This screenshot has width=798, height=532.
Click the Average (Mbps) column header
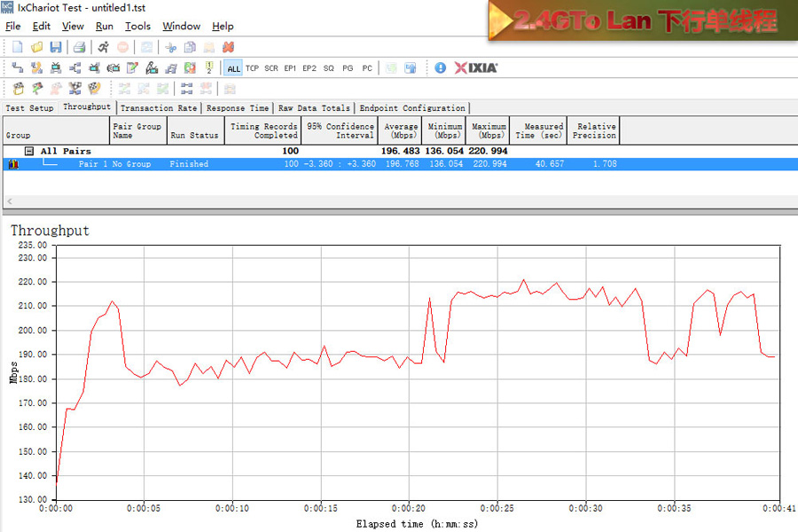click(x=400, y=130)
